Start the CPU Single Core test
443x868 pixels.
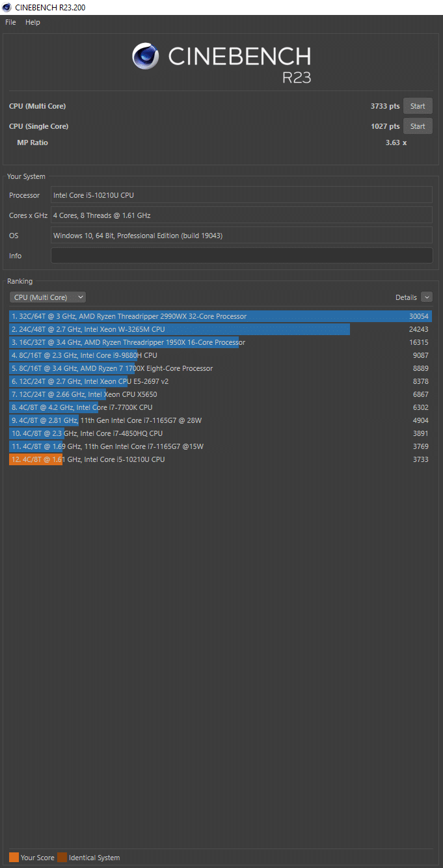pos(418,126)
